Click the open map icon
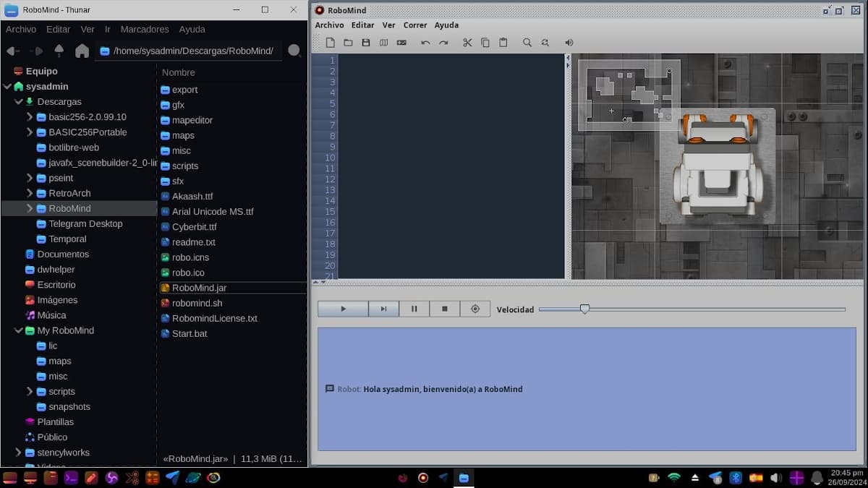 383,43
